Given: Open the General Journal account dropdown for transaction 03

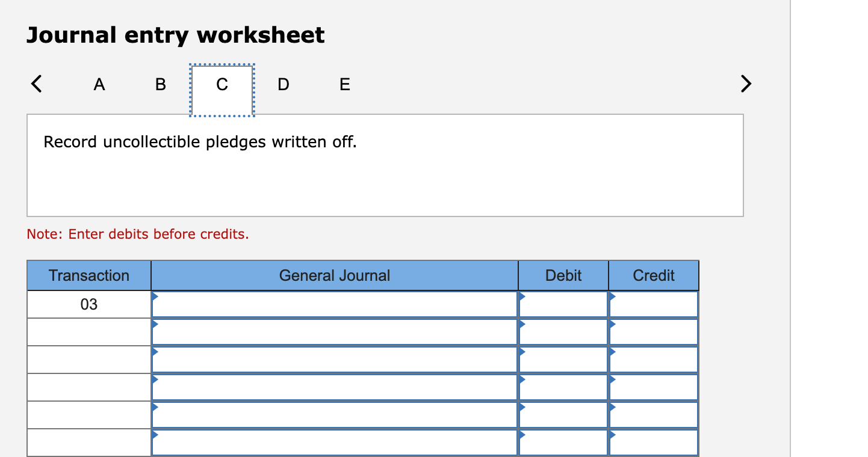Looking at the screenshot, I should 335,304.
